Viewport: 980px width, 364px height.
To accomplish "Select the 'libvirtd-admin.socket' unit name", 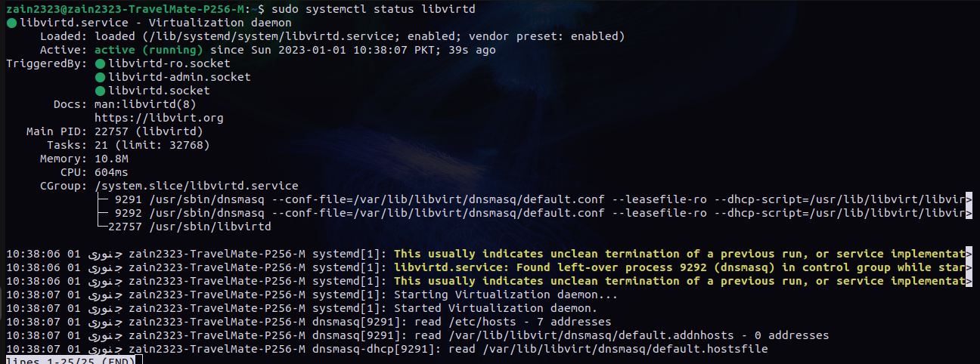I will [x=179, y=77].
